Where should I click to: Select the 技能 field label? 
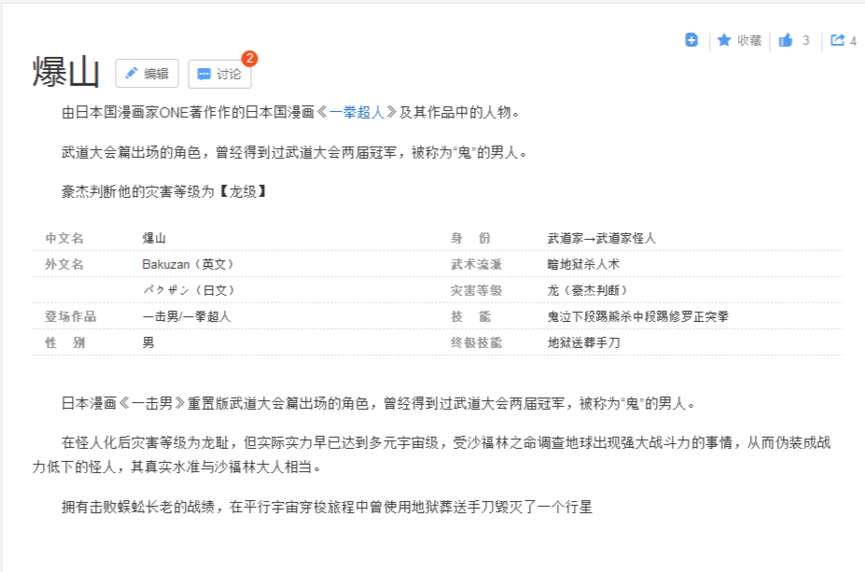pyautogui.click(x=471, y=317)
